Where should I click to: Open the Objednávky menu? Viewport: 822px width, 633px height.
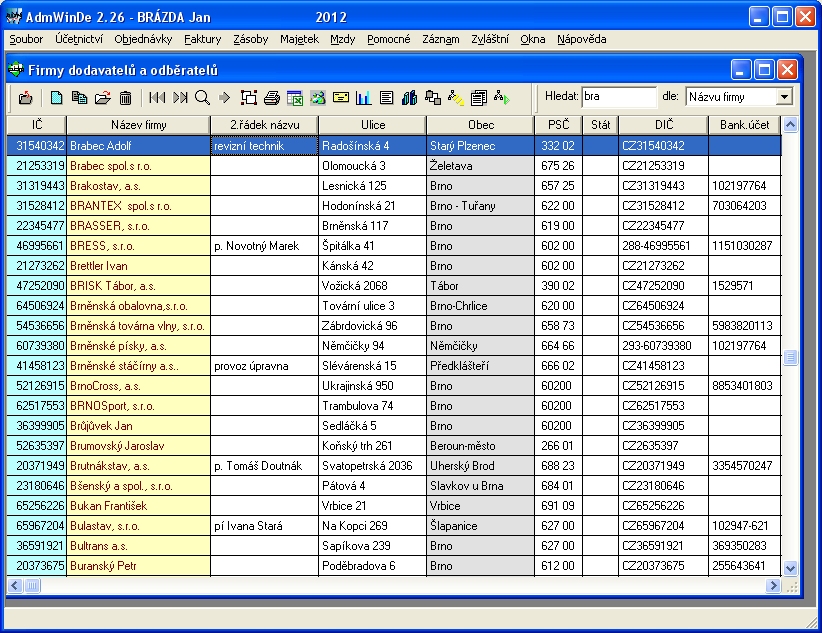[x=143, y=39]
